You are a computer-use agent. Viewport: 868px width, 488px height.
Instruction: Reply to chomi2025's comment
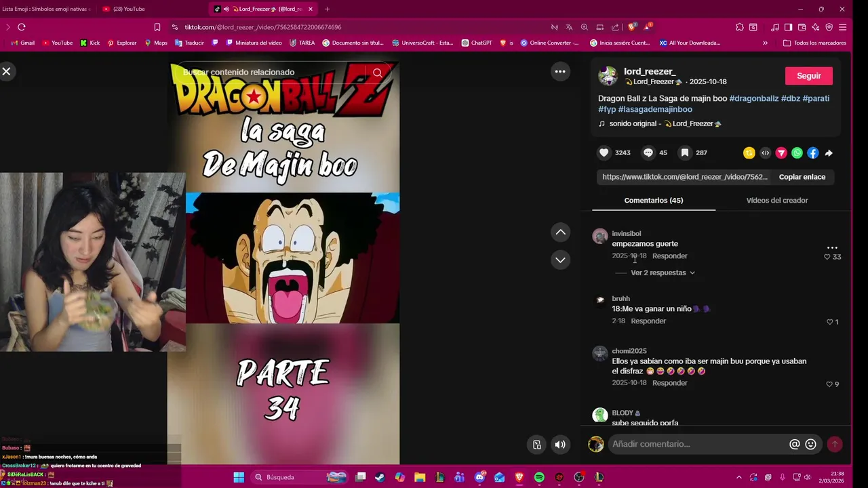tap(670, 383)
